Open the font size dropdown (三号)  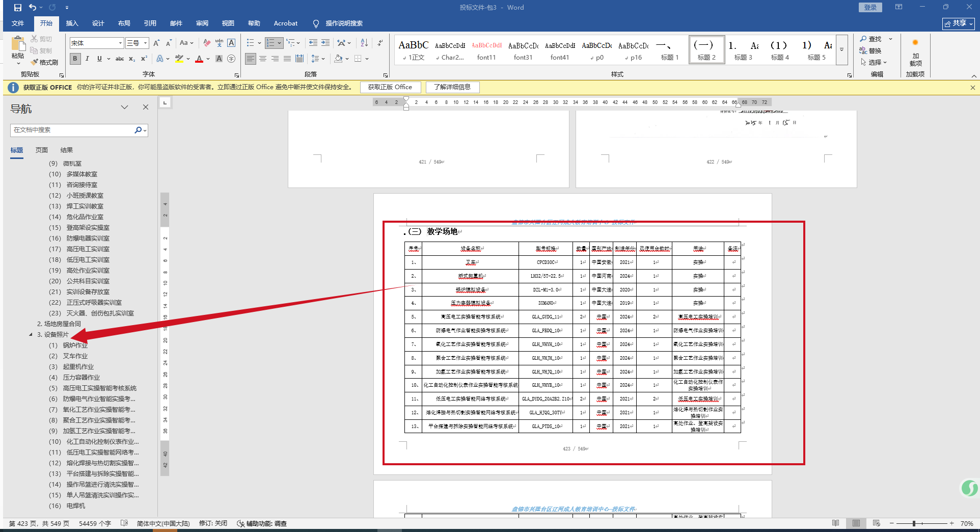pyautogui.click(x=145, y=43)
